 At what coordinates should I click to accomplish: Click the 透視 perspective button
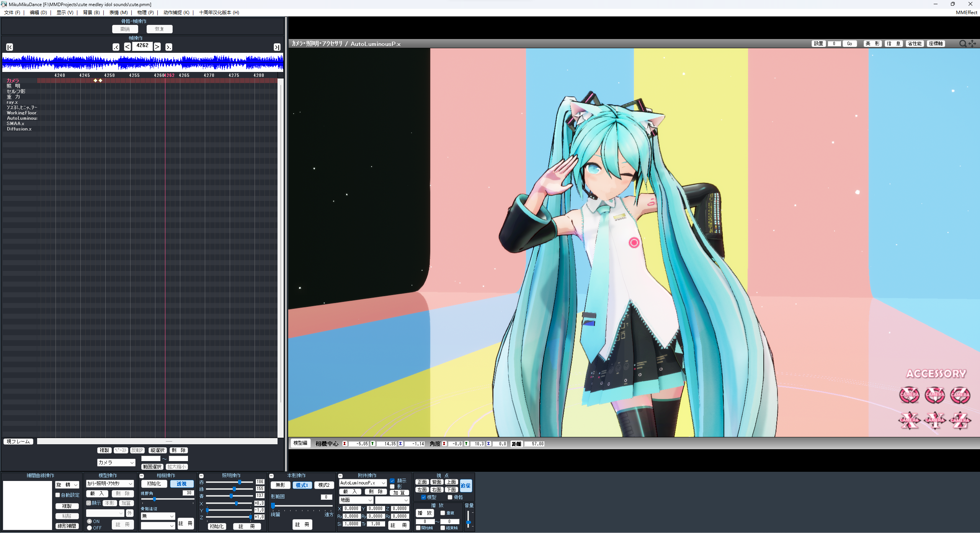[182, 484]
